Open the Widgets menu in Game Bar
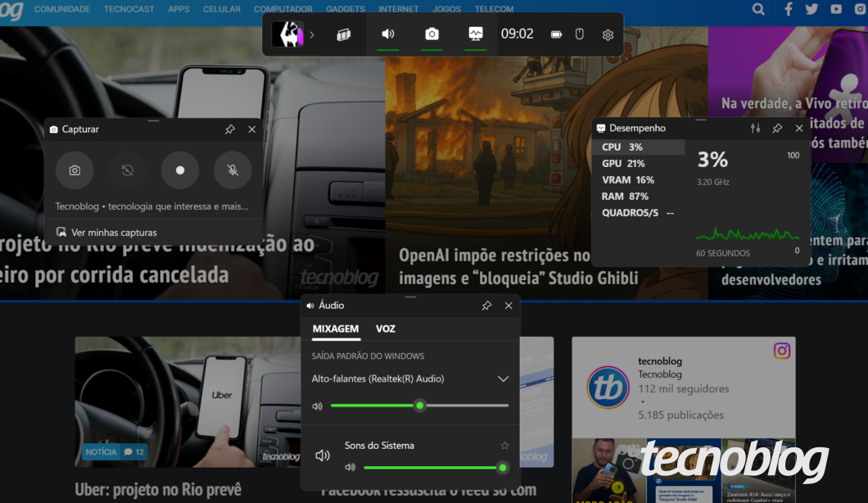Screen dimensions: 868x503 coord(344,34)
